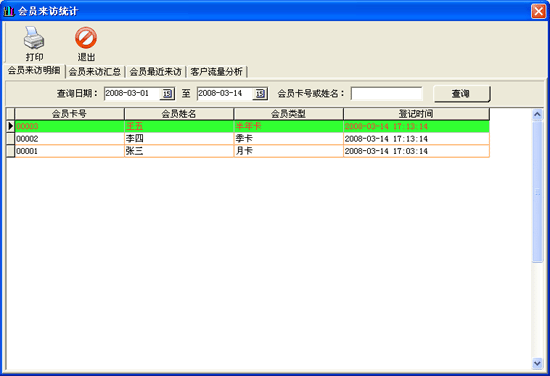This screenshot has width=550, height=376.
Task: Click the time cell 2008-03-14 17:03:14
Action: click(416, 151)
